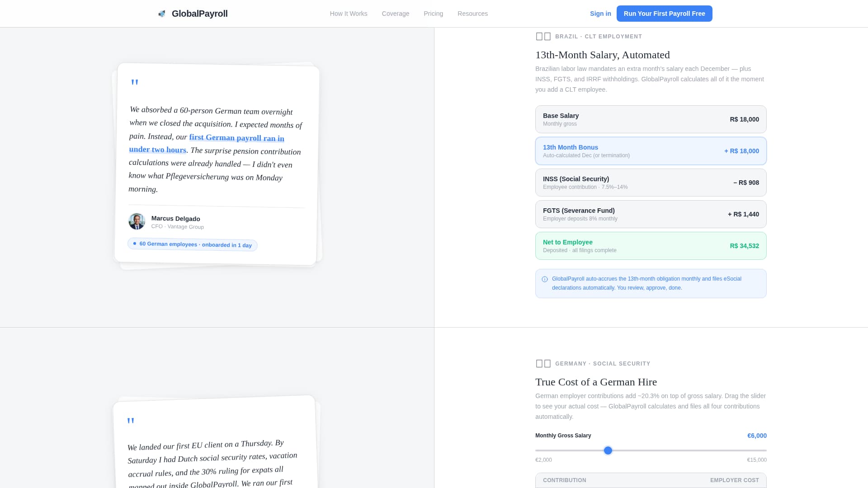Click the Sign in link
The width and height of the screenshot is (868, 488).
pos(600,14)
